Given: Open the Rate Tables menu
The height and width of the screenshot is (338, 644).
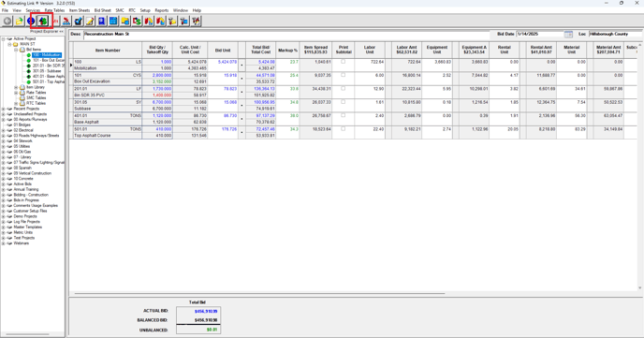Looking at the screenshot, I should pos(54,10).
